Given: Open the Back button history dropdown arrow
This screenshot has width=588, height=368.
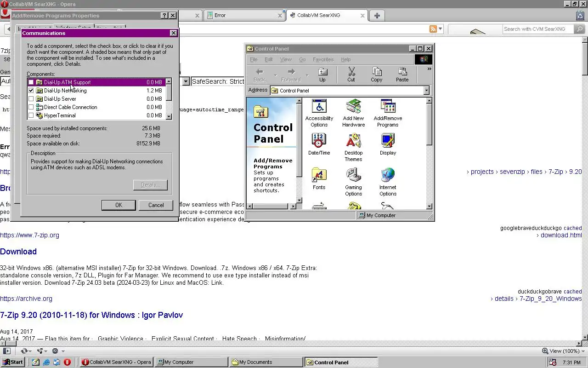Looking at the screenshot, I should [x=276, y=75].
